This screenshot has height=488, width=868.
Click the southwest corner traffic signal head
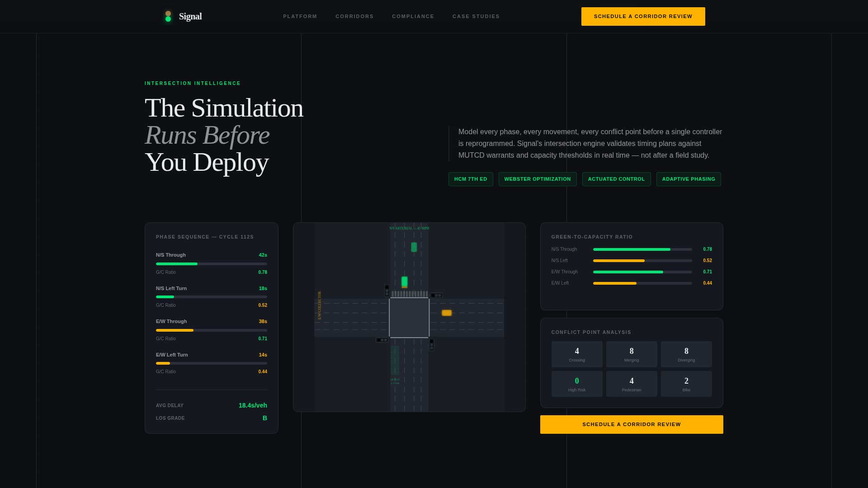(x=382, y=340)
